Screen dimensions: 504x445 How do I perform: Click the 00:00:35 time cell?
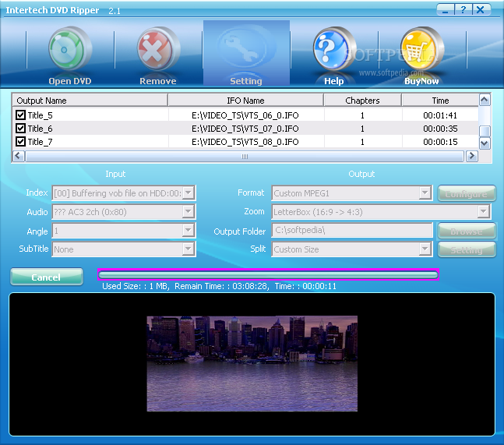(x=440, y=129)
